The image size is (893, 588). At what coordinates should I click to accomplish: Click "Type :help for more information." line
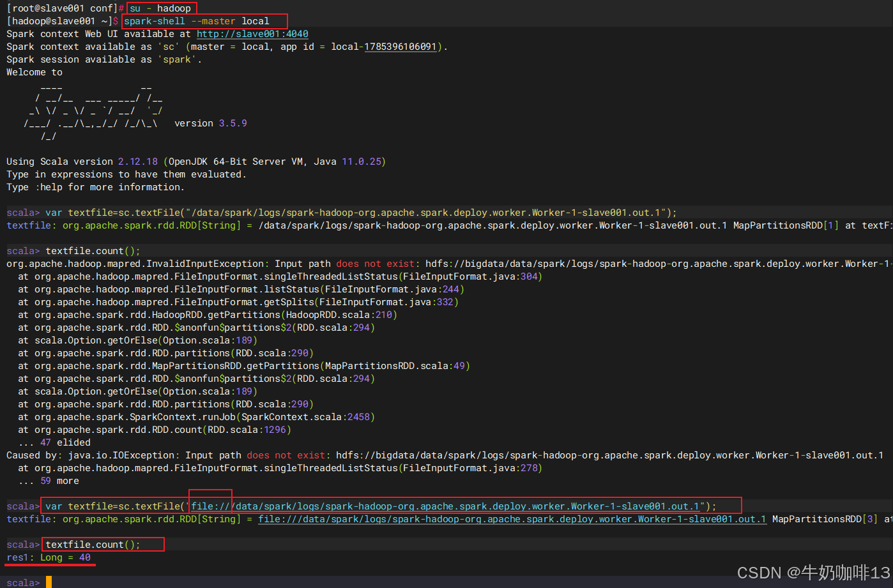click(96, 187)
